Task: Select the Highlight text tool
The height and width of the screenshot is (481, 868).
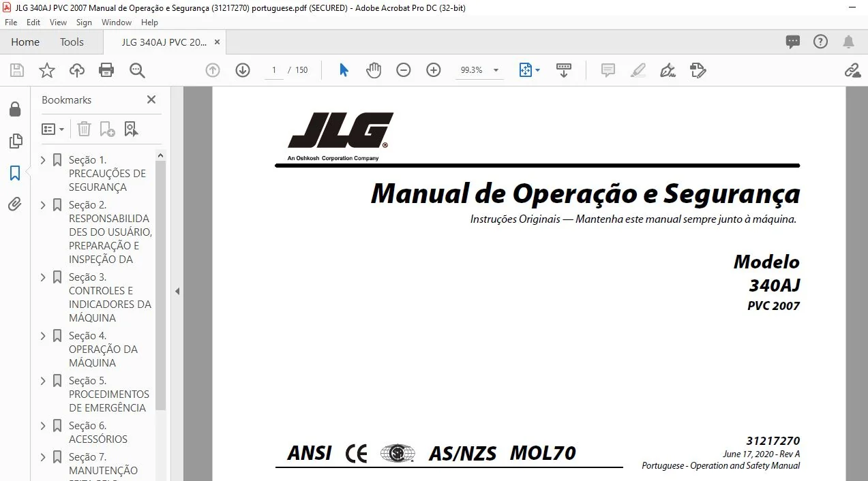Action: pyautogui.click(x=638, y=70)
